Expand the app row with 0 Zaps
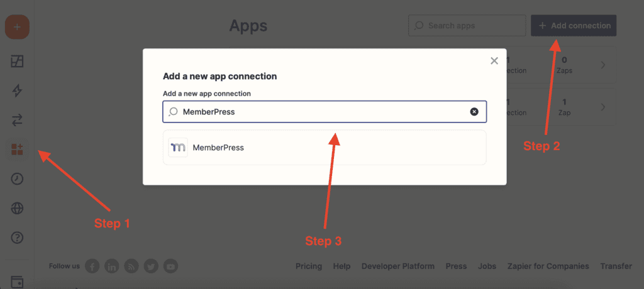The height and width of the screenshot is (289, 644). (x=603, y=65)
